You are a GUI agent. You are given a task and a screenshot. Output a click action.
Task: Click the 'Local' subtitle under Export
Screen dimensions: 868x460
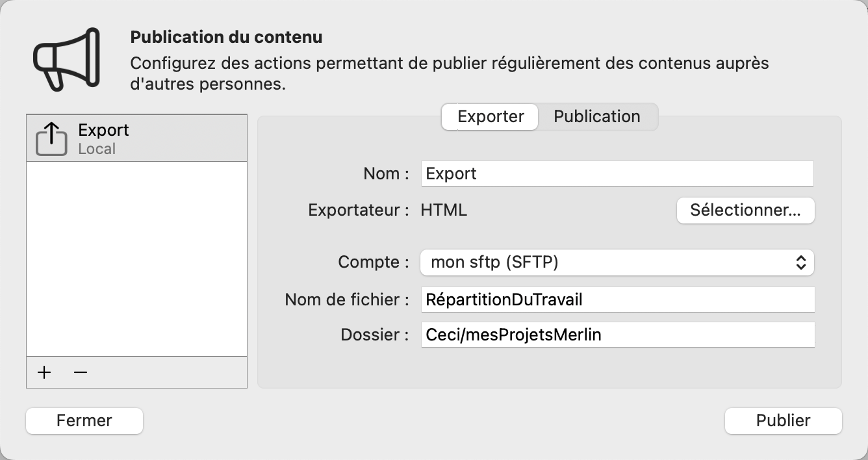(x=96, y=148)
